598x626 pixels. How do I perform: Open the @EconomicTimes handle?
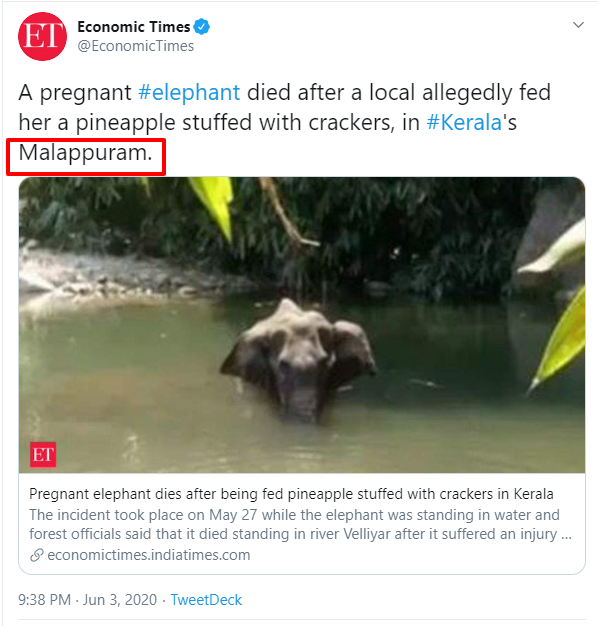pyautogui.click(x=136, y=46)
